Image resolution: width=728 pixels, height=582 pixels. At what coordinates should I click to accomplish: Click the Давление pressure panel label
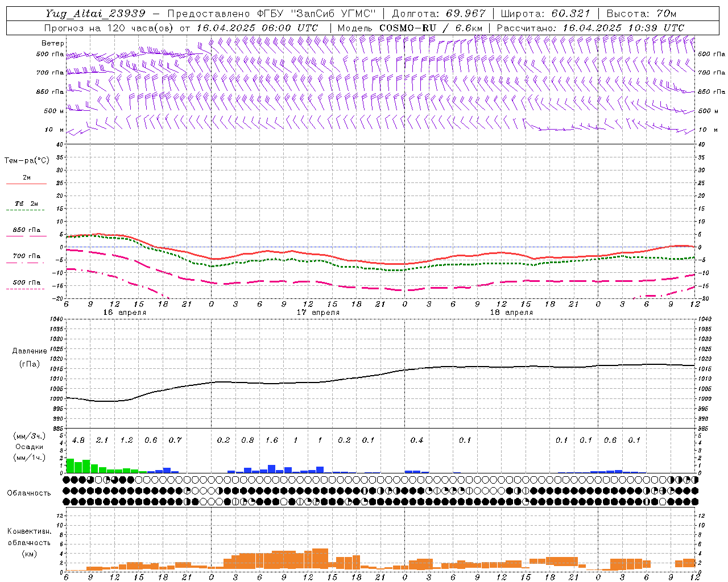pyautogui.click(x=30, y=351)
